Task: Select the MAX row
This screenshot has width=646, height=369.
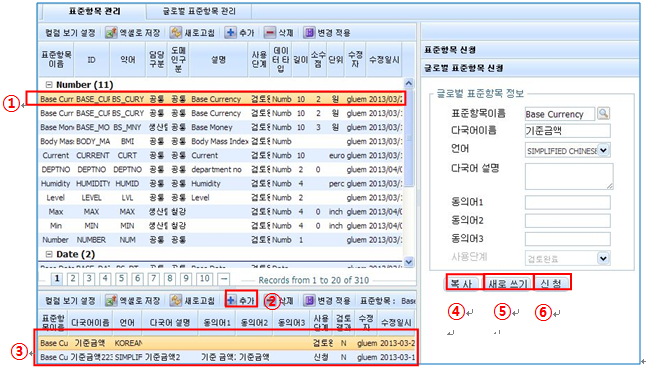Action: click(x=221, y=212)
